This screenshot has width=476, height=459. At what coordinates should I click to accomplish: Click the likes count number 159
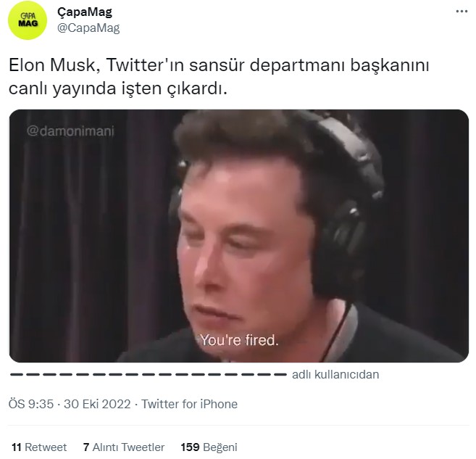point(190,447)
